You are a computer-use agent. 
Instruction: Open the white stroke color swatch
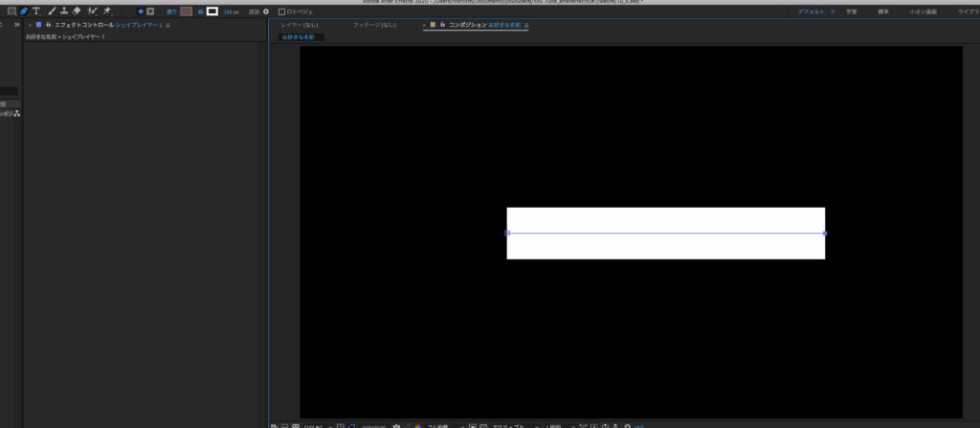[212, 11]
